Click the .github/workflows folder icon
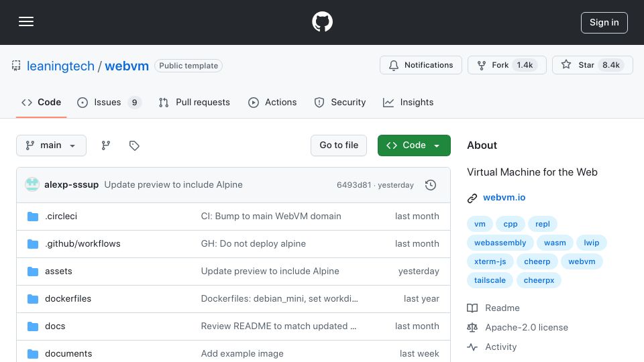The height and width of the screenshot is (362, 644). pyautogui.click(x=33, y=244)
